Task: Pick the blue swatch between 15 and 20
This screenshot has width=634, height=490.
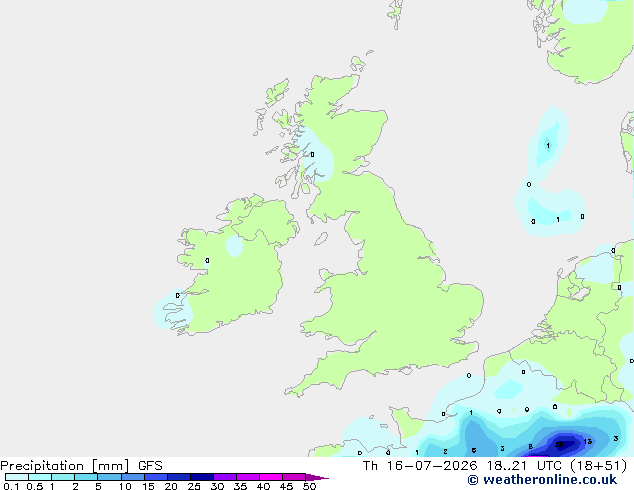Action: click(156, 477)
